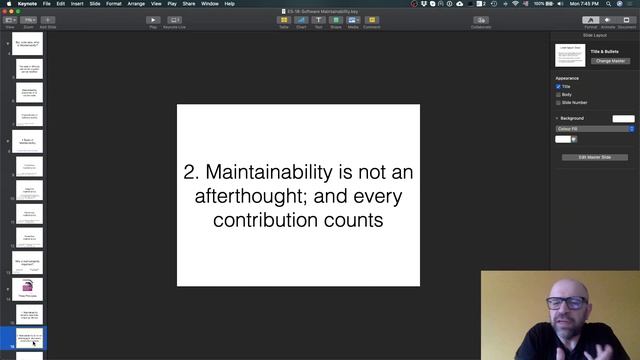
Task: Open the Arrange menu
Action: (136, 4)
